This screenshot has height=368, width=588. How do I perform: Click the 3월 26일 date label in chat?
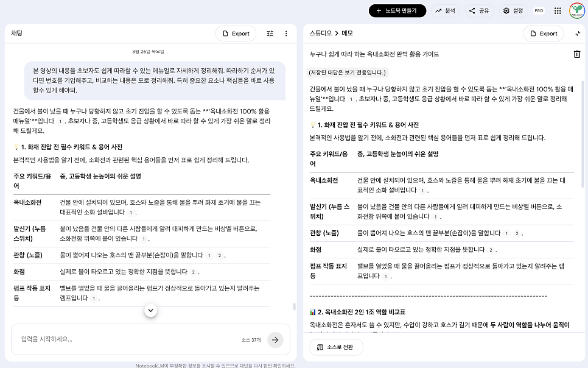pos(148,52)
